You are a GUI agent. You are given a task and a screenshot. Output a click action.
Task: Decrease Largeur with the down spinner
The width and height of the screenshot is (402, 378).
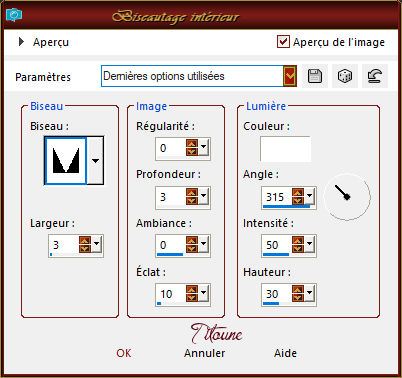point(85,249)
